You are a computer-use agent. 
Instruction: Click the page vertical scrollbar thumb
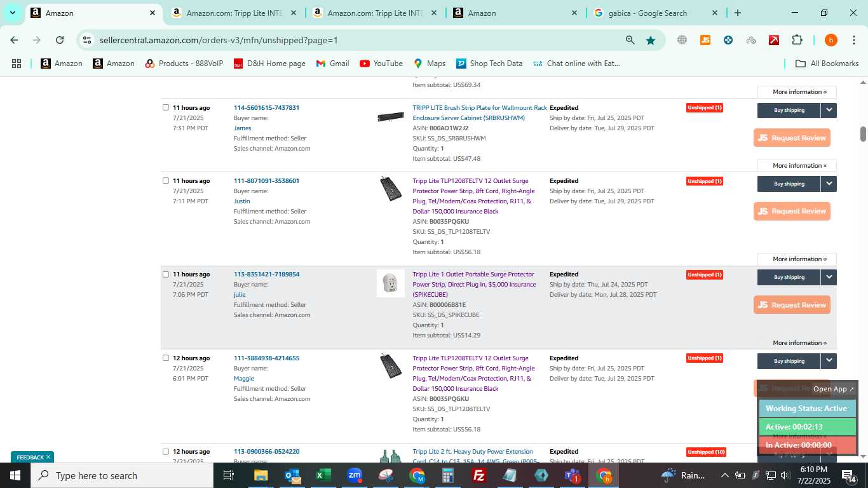tap(863, 134)
